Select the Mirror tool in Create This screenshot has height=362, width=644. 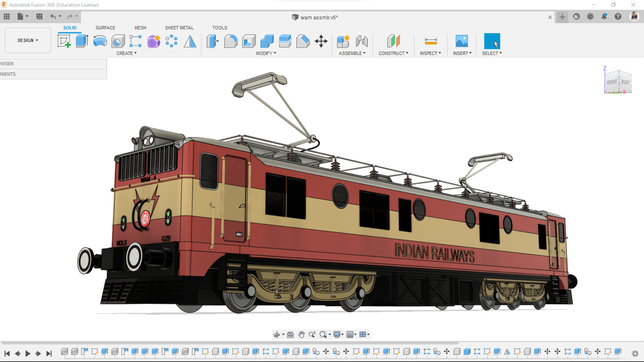click(190, 41)
